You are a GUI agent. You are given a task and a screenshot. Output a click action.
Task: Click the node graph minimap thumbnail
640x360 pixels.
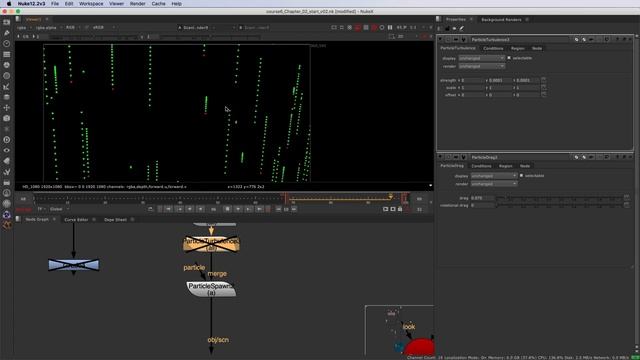(399, 330)
